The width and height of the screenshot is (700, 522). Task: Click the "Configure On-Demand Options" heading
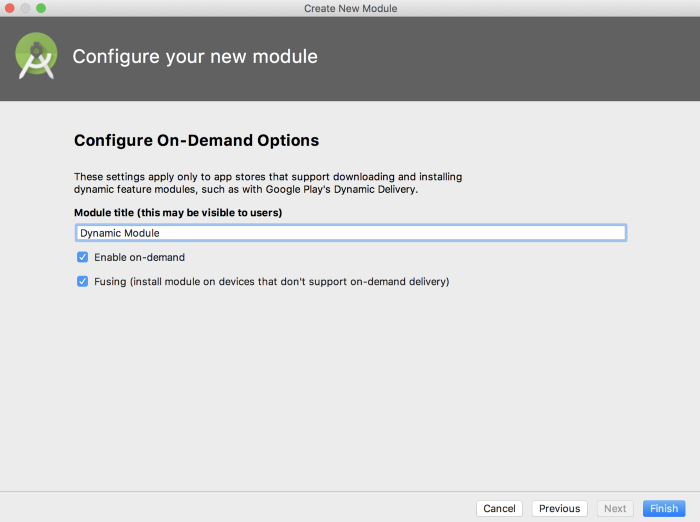click(x=196, y=141)
